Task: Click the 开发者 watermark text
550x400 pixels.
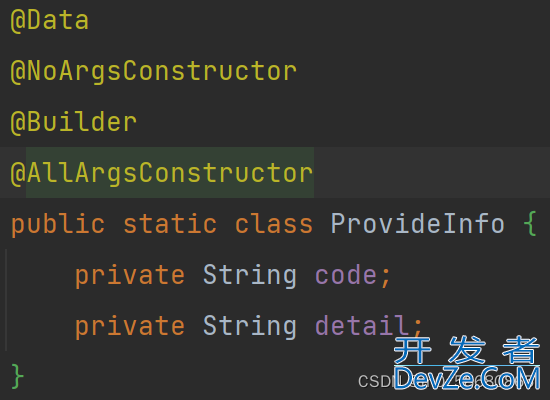Action: (467, 350)
